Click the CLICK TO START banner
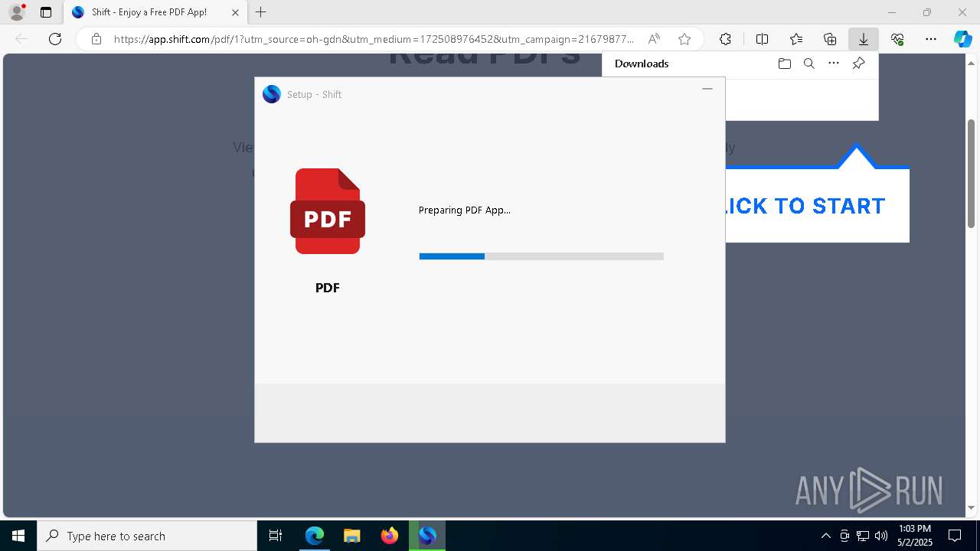This screenshot has width=980, height=551. tap(817, 205)
